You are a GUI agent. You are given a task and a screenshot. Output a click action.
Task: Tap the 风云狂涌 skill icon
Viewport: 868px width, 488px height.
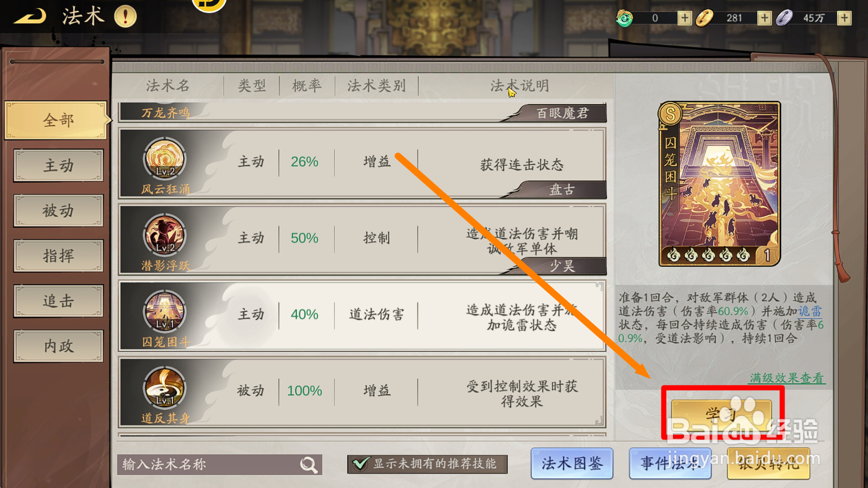(164, 159)
